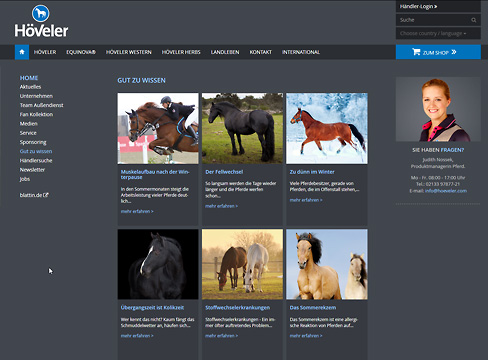This screenshot has width=488, height=360.
Task: Click the horse in snow thumbnail
Action: [327, 128]
